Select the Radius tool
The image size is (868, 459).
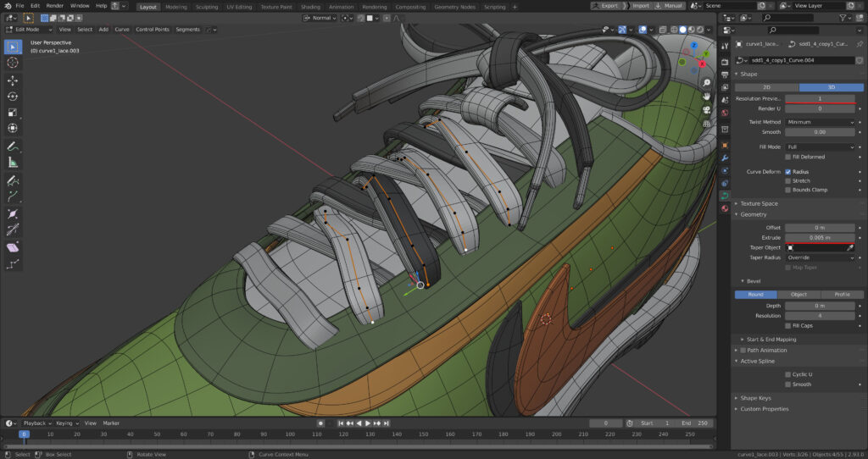click(x=13, y=214)
